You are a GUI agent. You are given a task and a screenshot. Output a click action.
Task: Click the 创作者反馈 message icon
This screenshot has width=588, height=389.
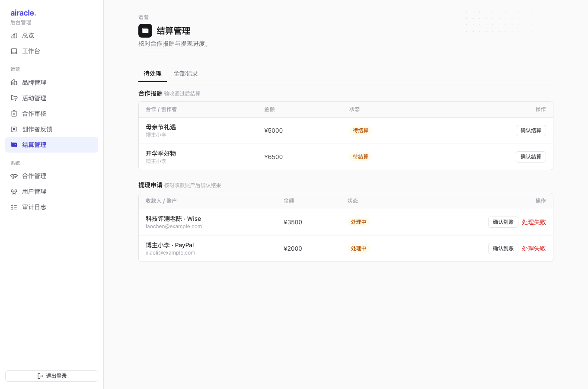pyautogui.click(x=14, y=129)
